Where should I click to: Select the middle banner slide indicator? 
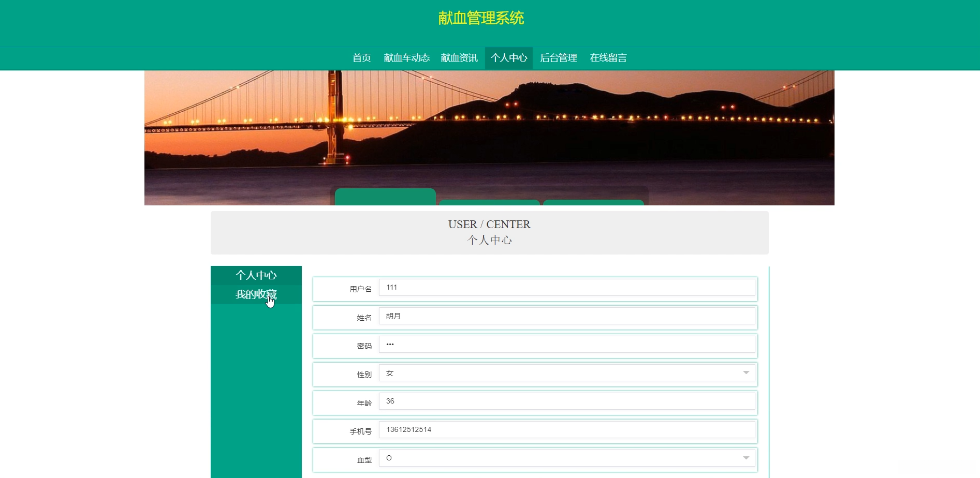pyautogui.click(x=489, y=202)
